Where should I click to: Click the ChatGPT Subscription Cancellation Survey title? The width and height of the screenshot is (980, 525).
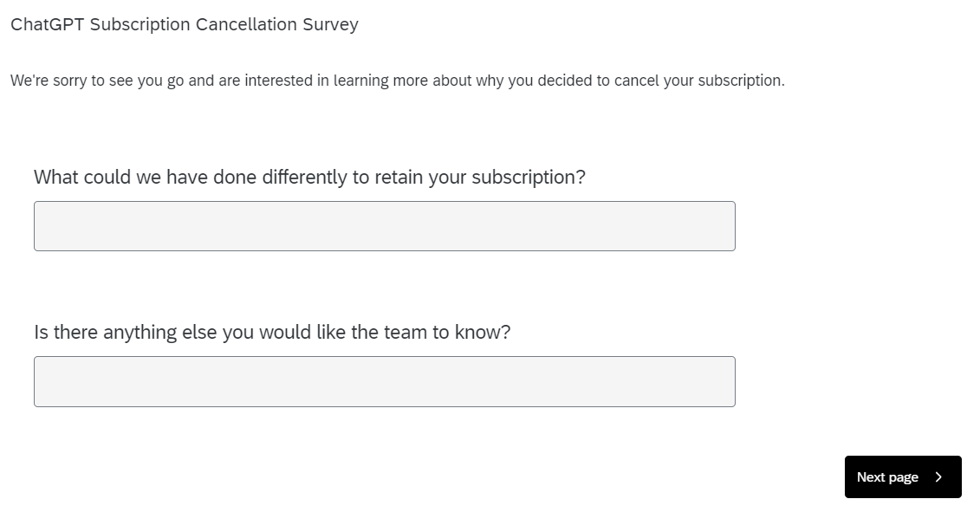[x=184, y=24]
